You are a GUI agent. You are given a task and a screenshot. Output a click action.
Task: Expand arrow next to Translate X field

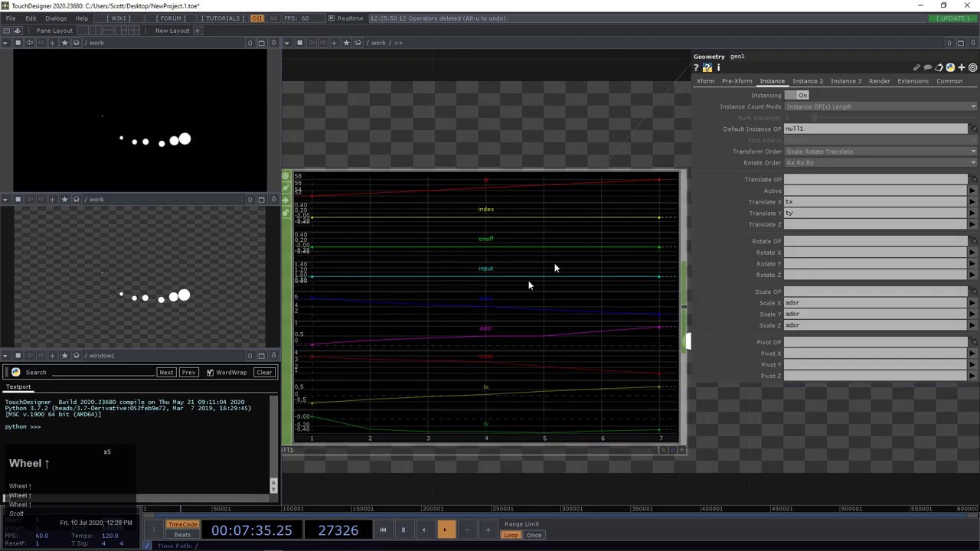click(973, 202)
